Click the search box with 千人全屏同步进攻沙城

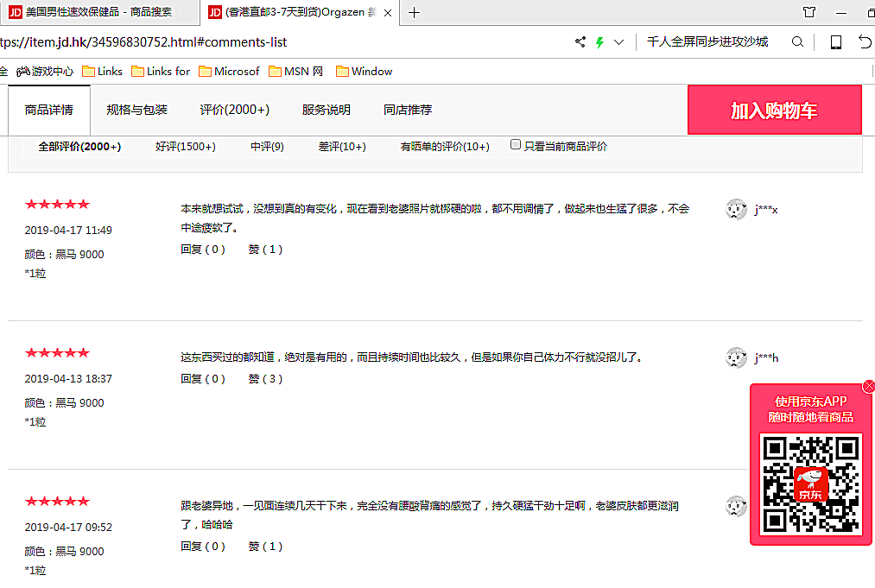(707, 42)
